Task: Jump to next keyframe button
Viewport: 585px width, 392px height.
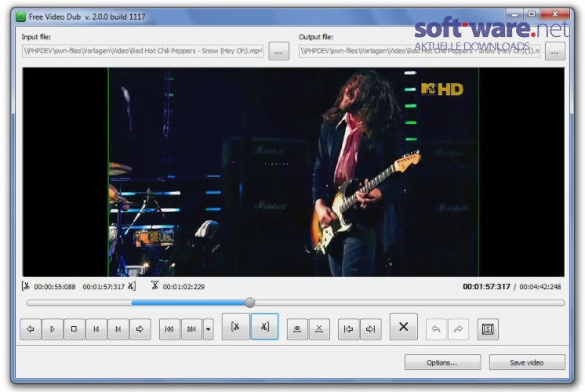Action: pos(191,329)
